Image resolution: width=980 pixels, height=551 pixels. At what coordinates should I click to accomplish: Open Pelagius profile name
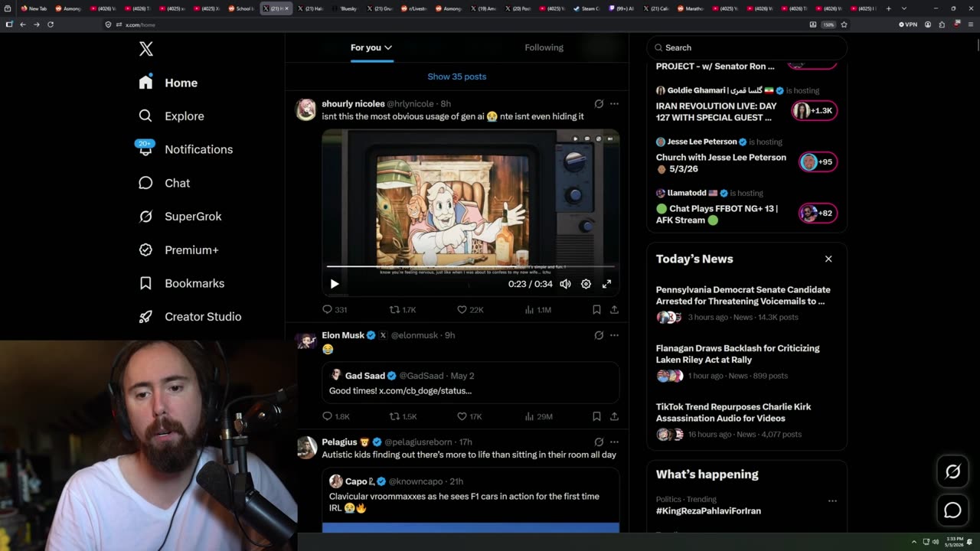339,442
